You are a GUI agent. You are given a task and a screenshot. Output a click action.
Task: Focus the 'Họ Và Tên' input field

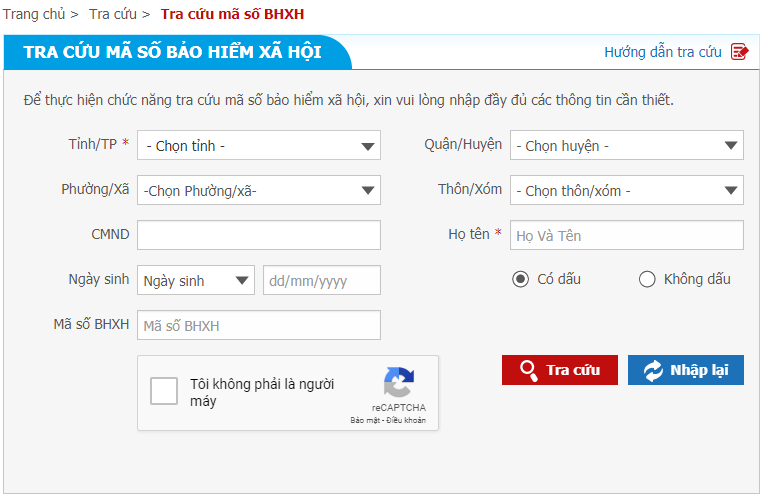point(627,235)
